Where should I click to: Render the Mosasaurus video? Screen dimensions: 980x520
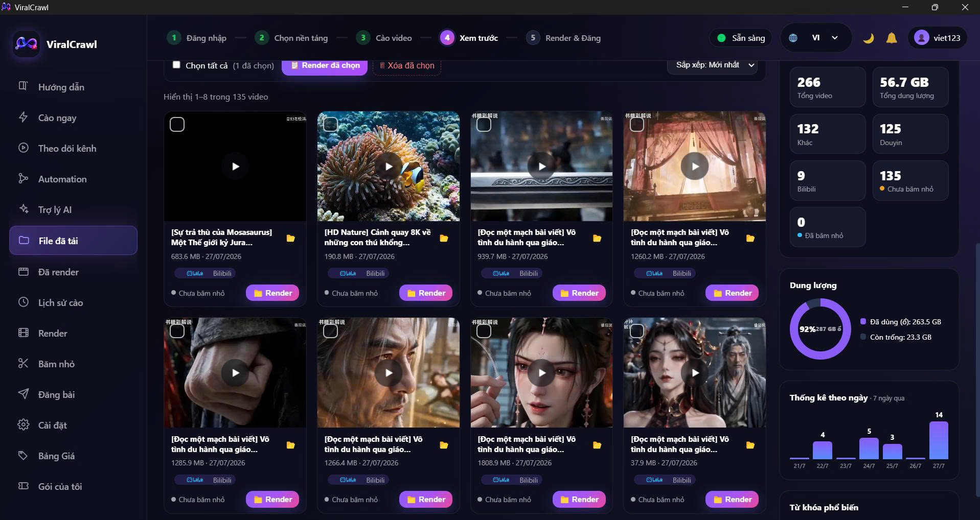point(272,293)
